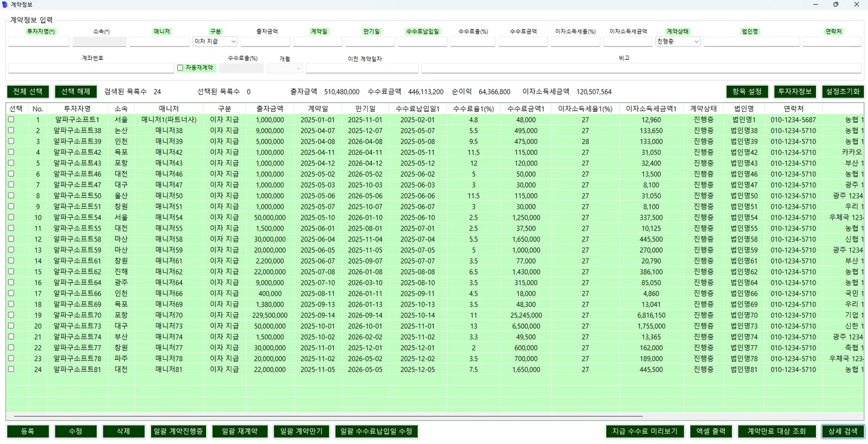Click the 출자금액 column header in the table
The image size is (868, 444).
270,109
